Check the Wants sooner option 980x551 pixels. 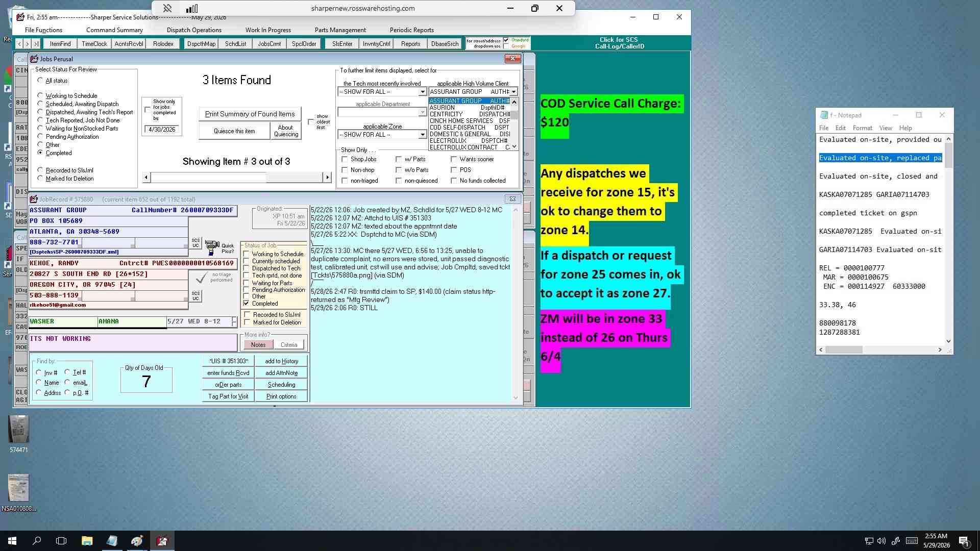point(454,159)
